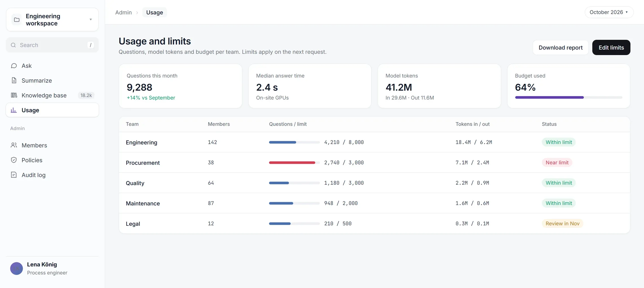Click the Download report button
Image resolution: width=644 pixels, height=288 pixels.
pos(560,47)
